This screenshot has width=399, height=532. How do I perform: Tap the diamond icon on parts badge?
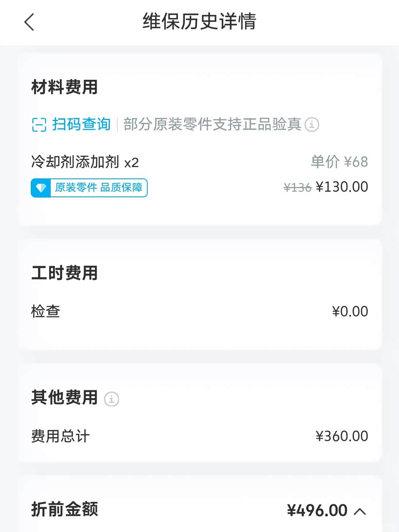tap(41, 188)
